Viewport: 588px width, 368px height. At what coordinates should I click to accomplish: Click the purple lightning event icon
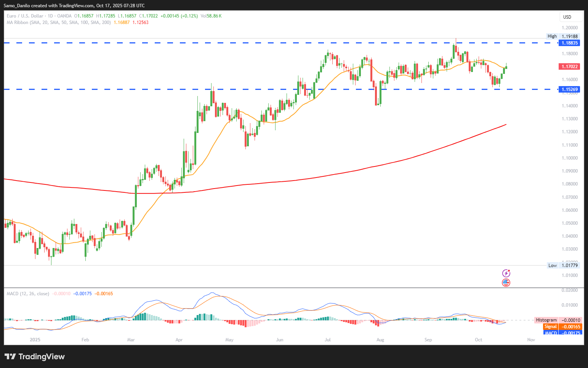pyautogui.click(x=506, y=273)
